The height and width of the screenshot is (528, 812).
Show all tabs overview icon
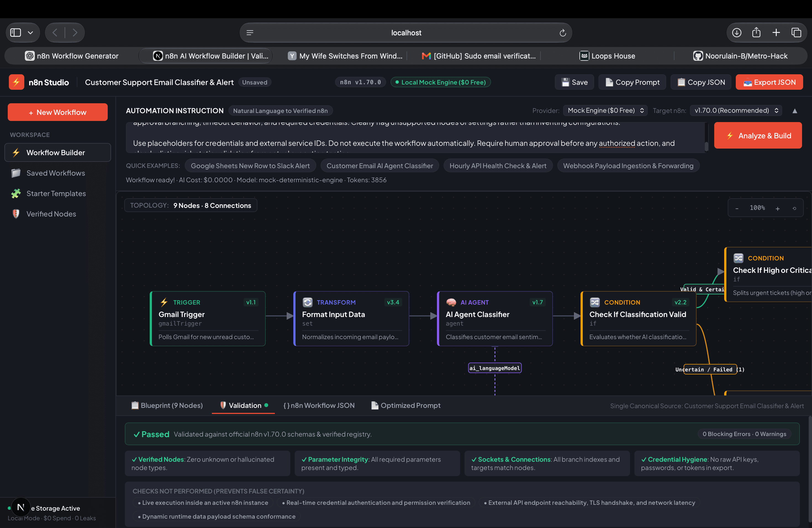796,32
